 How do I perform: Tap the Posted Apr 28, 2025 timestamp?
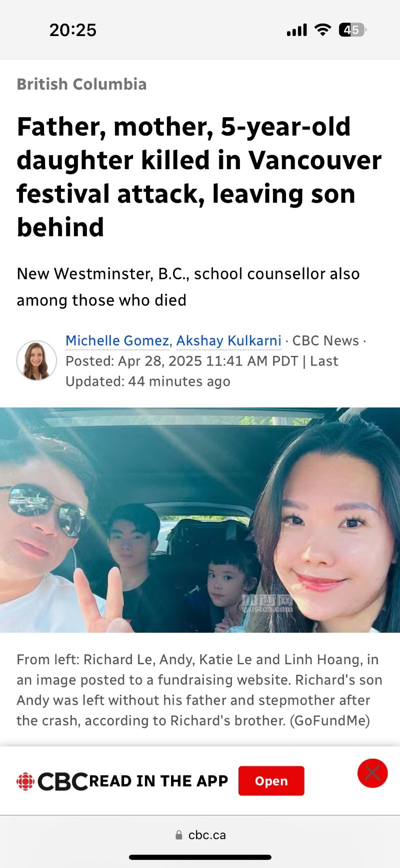tap(181, 361)
